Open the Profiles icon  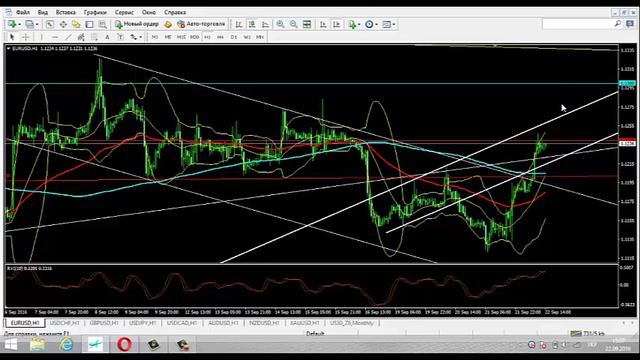29,24
